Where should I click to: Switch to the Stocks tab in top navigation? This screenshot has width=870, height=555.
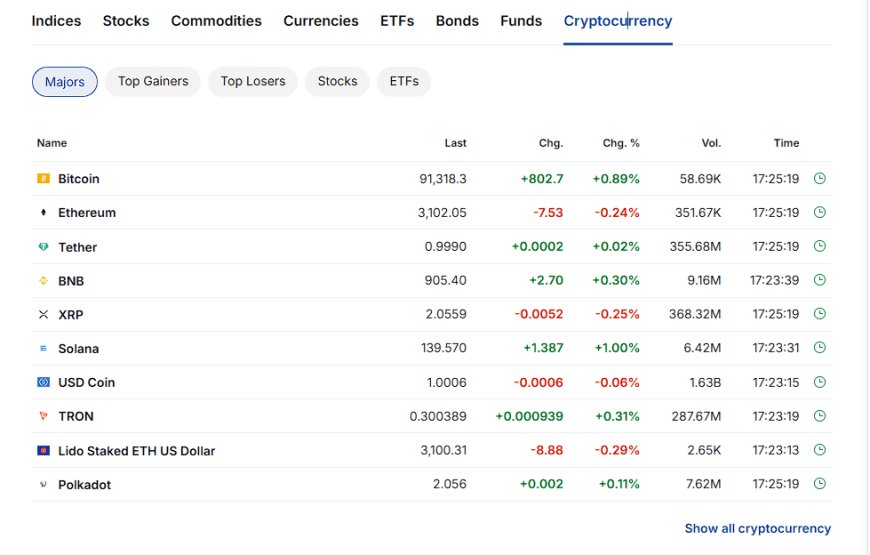[x=126, y=21]
